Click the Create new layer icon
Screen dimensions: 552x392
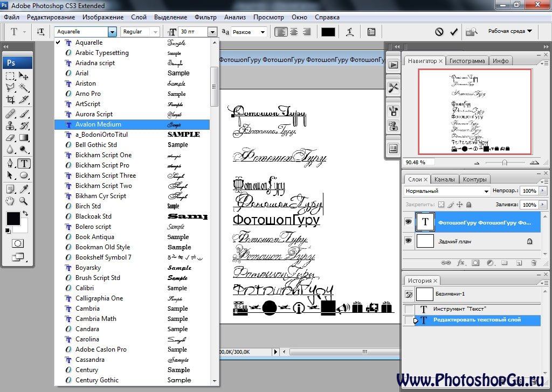pyautogui.click(x=519, y=263)
